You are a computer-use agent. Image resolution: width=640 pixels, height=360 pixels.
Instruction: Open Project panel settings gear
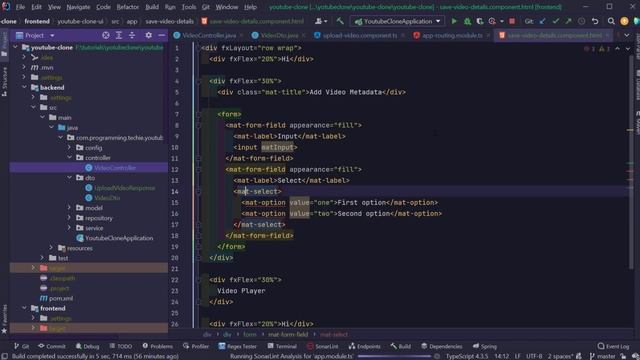149,36
